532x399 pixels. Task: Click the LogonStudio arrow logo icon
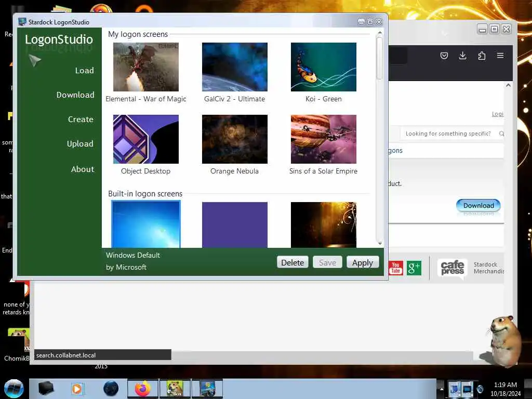point(35,60)
